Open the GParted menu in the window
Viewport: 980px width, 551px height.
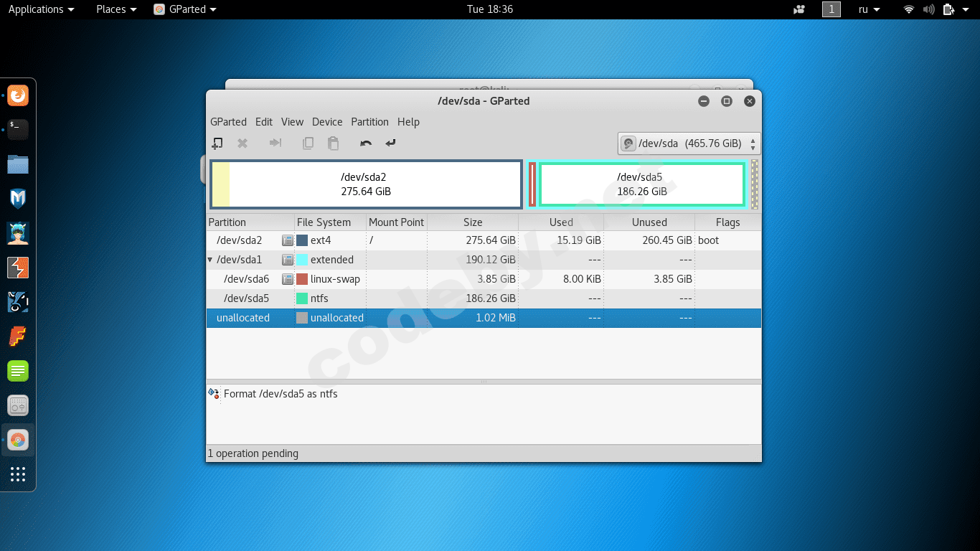228,122
